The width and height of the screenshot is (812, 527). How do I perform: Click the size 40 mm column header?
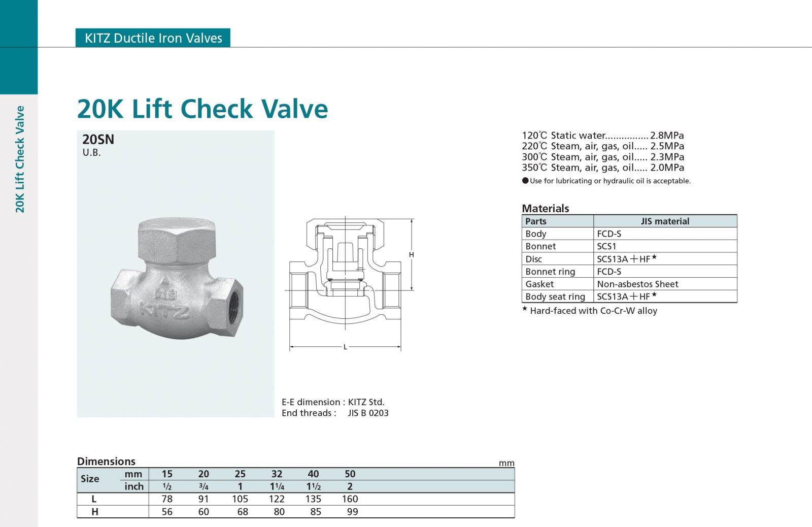click(313, 474)
